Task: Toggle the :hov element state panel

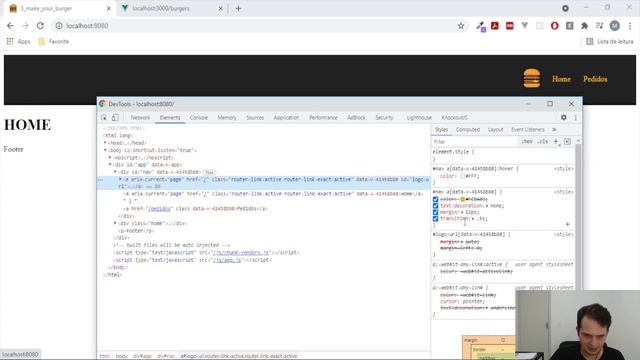Action: click(527, 141)
